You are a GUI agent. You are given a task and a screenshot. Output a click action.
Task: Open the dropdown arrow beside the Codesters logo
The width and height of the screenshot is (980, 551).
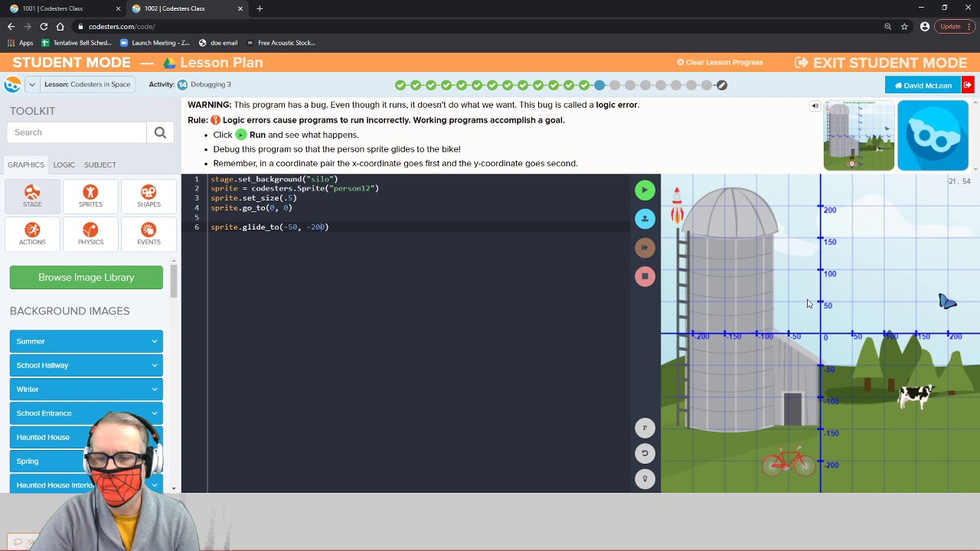pos(31,84)
